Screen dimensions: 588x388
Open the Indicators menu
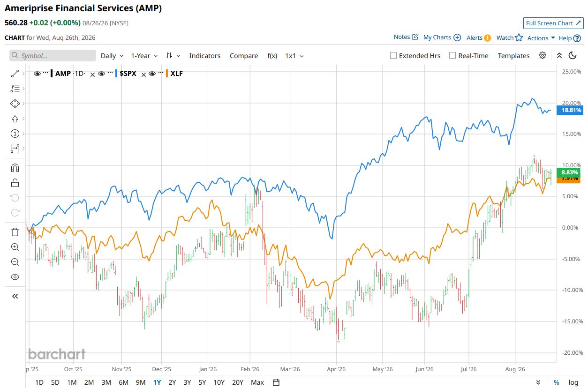click(x=205, y=56)
